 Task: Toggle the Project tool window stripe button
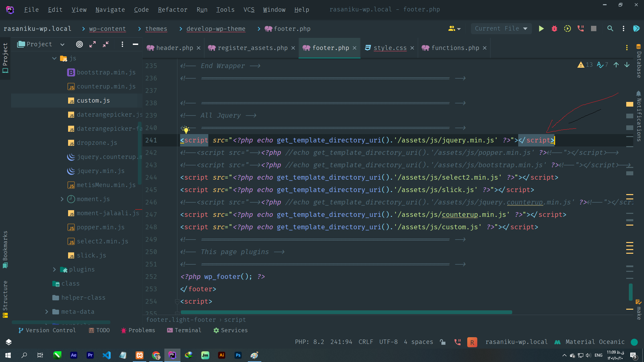(5, 58)
